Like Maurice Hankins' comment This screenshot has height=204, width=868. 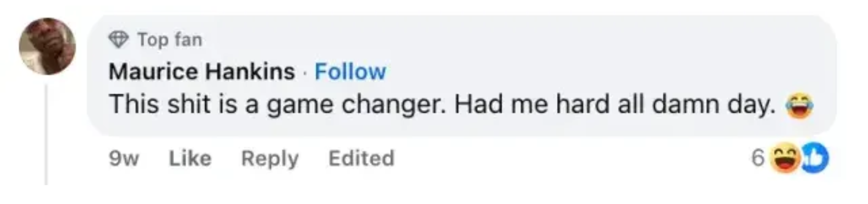coord(190,158)
